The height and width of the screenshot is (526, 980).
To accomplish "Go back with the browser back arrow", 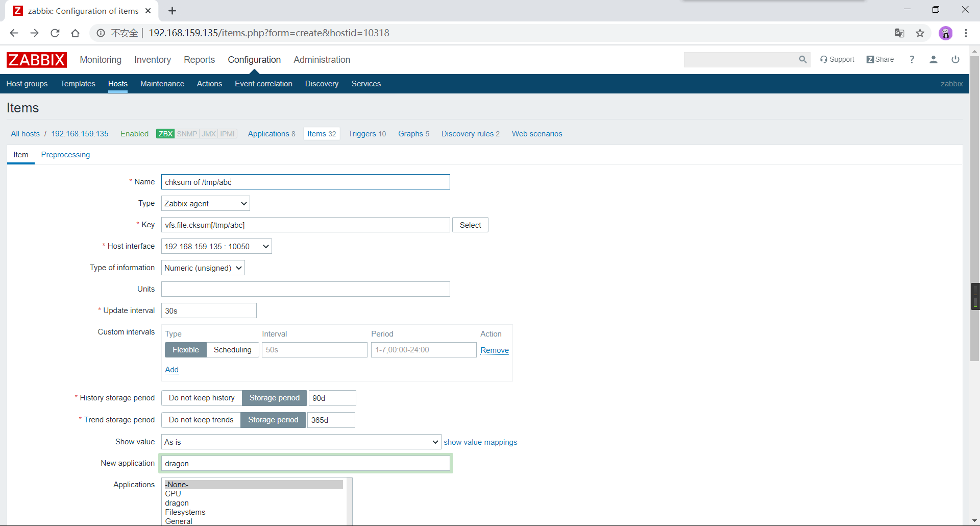I will 14,33.
